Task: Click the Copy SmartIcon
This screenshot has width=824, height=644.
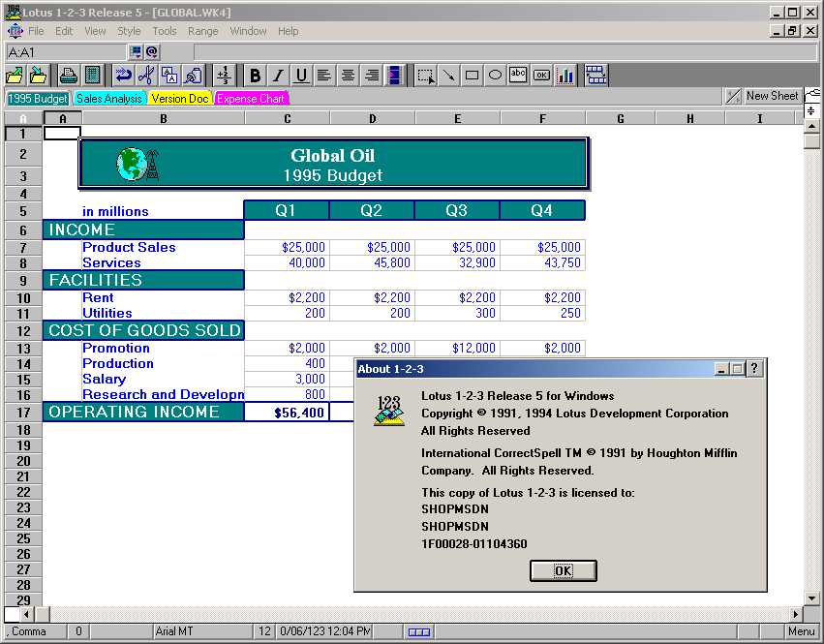Action: click(169, 76)
